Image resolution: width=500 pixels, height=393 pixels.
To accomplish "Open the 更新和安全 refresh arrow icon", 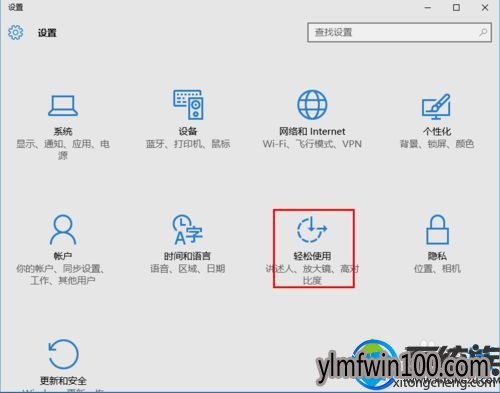I will pos(63,354).
